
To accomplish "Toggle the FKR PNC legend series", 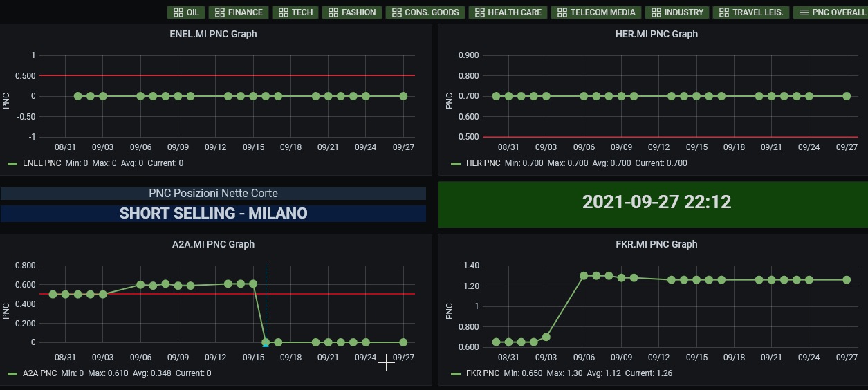I will point(482,373).
